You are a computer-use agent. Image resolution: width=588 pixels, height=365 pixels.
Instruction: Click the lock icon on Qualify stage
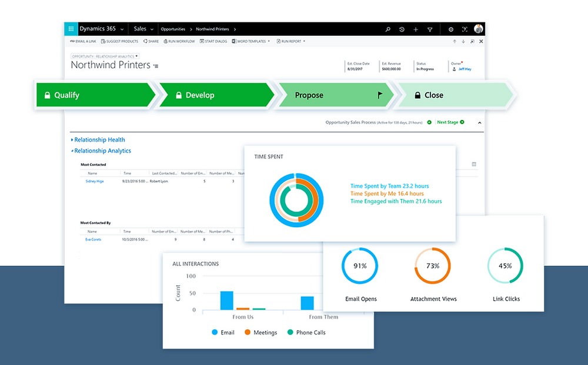pyautogui.click(x=47, y=95)
